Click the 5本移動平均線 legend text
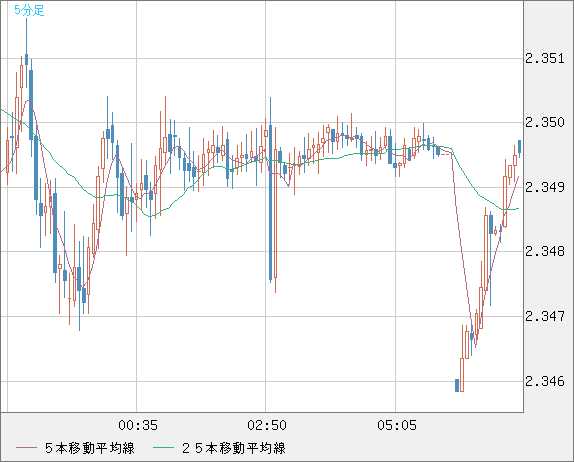The image size is (574, 462). pyautogui.click(x=90, y=448)
